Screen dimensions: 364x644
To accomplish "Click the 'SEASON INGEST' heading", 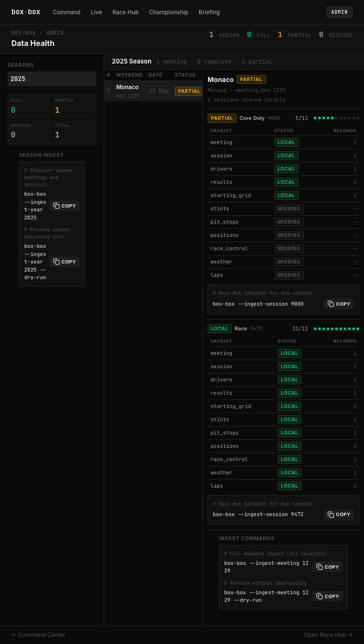I will click(41, 155).
